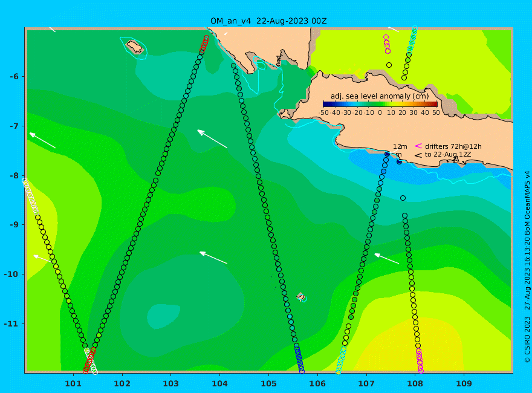Click the '12m' label near the coast
The image size is (532, 393).
click(x=400, y=146)
